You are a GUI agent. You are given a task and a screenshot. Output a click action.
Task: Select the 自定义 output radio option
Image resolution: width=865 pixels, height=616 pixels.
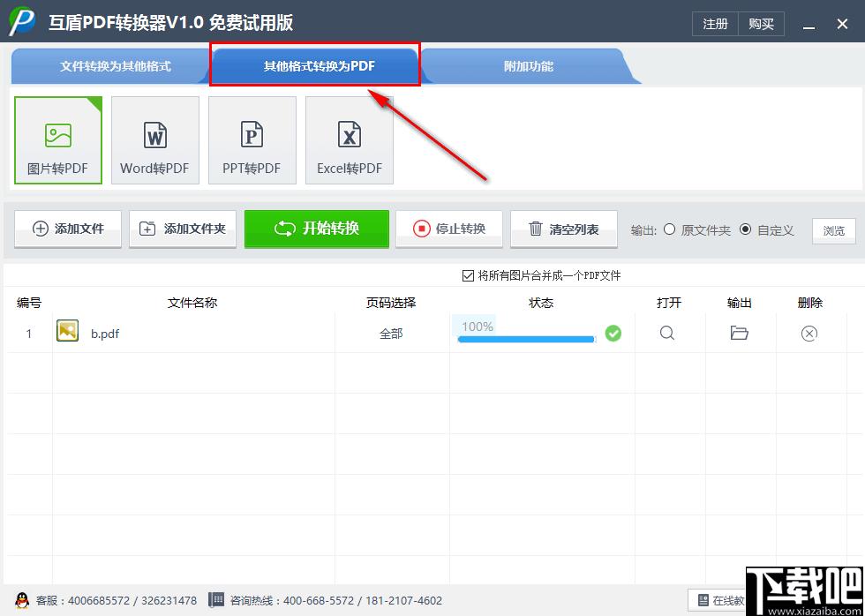coord(745,229)
